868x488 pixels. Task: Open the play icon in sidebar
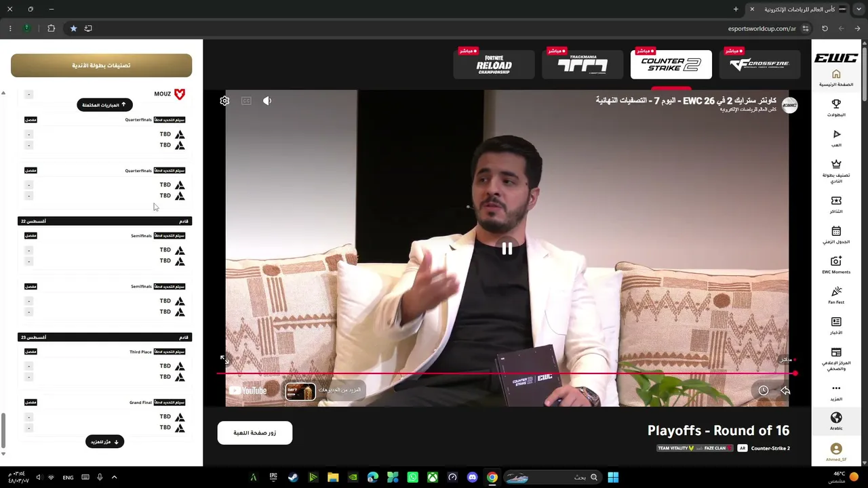coord(836,134)
